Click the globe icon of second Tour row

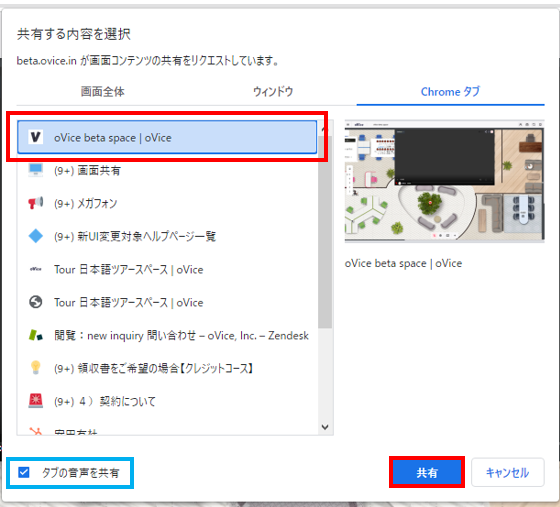(x=35, y=302)
